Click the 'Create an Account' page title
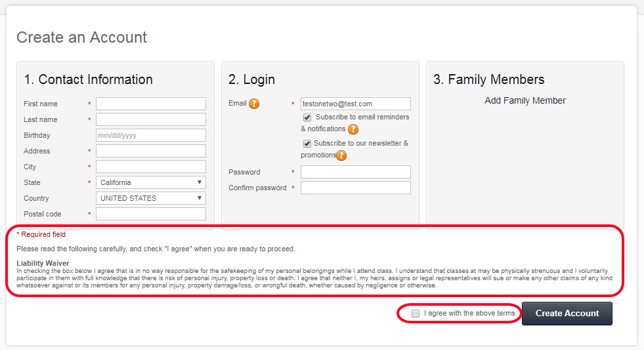Image resolution: width=644 pixels, height=351 pixels. pyautogui.click(x=82, y=37)
